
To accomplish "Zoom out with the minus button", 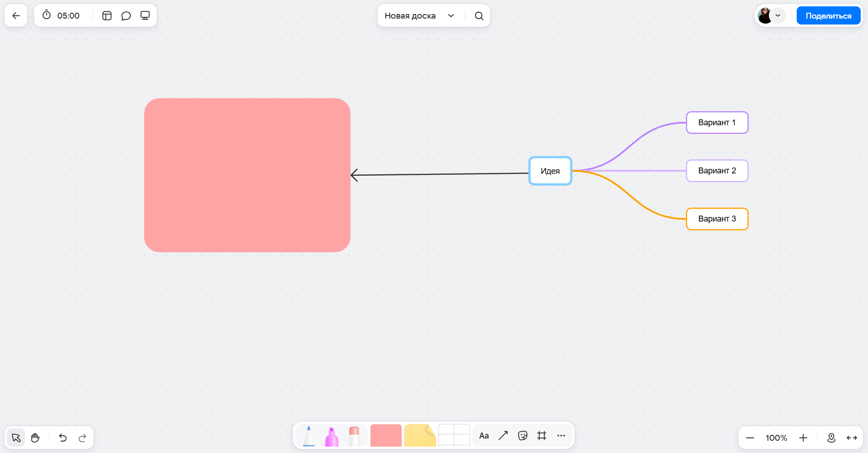I will (x=750, y=438).
